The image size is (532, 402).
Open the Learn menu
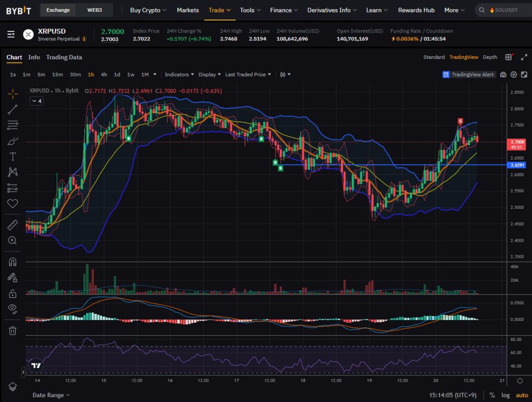(377, 10)
